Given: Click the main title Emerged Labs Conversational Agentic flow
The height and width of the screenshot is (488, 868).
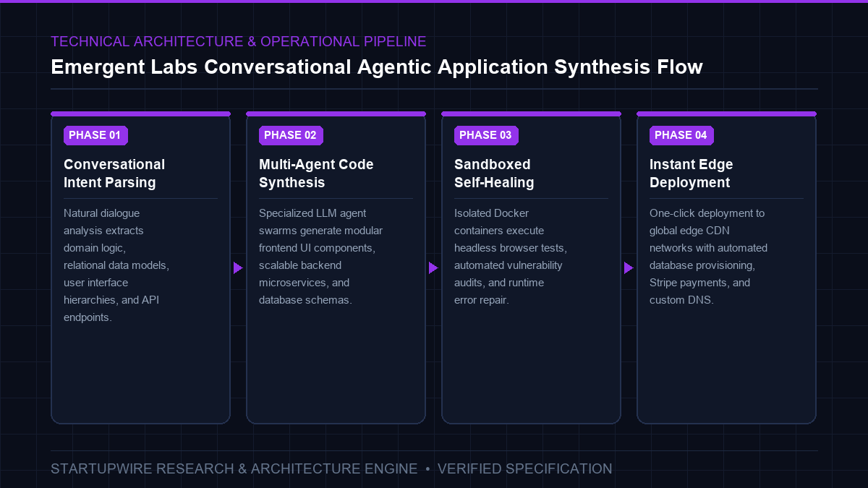Looking at the screenshot, I should pyautogui.click(x=377, y=67).
